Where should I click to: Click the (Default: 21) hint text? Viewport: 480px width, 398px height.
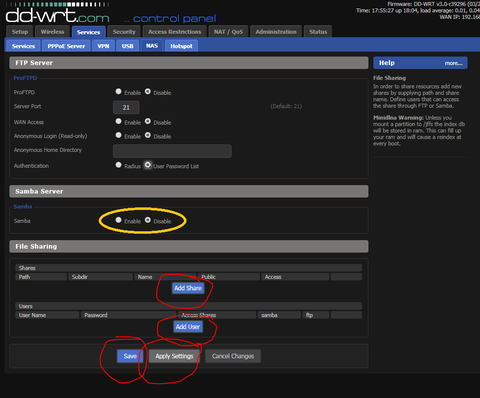[x=286, y=106]
